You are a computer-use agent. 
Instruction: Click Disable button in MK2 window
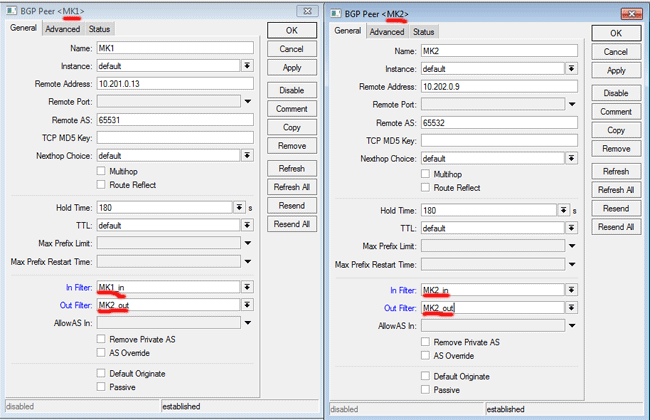pos(616,92)
